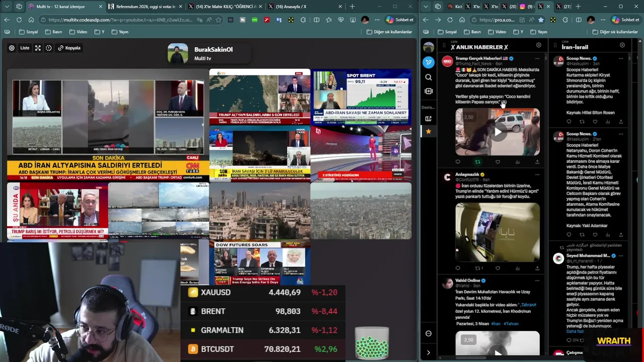Open BurakSakinOl profile avatar
644x362 pixels.
tap(178, 53)
